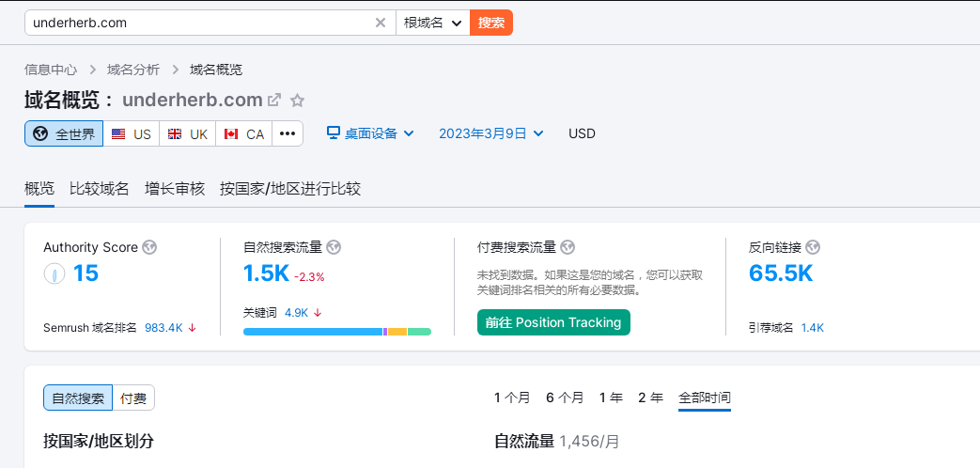Open more countries via the three-dots button
This screenshot has height=468, width=980.
288,133
